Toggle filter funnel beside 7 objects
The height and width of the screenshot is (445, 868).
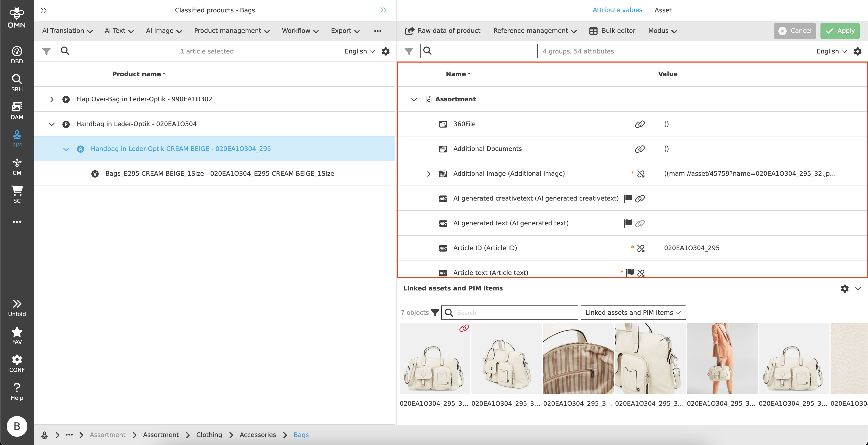(x=435, y=312)
